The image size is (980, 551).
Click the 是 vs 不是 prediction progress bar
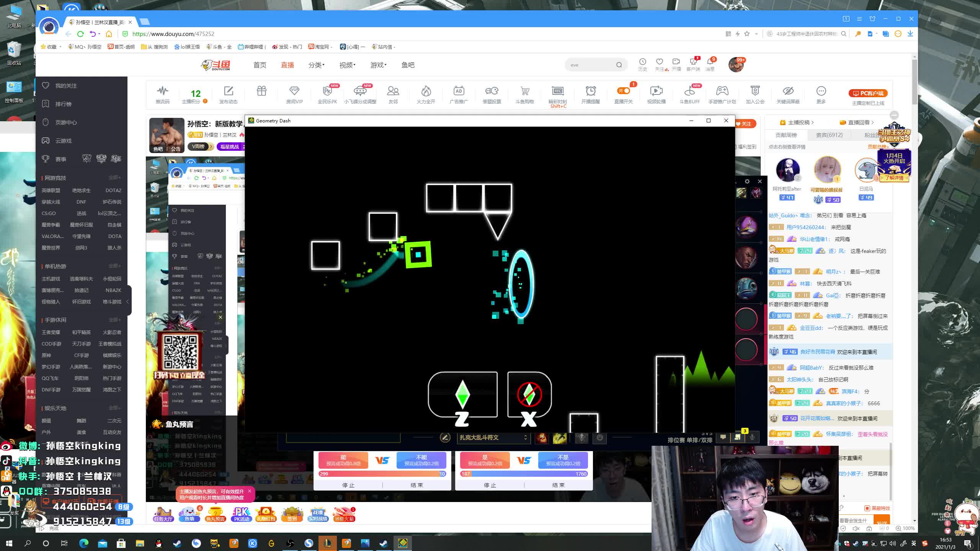[524, 474]
